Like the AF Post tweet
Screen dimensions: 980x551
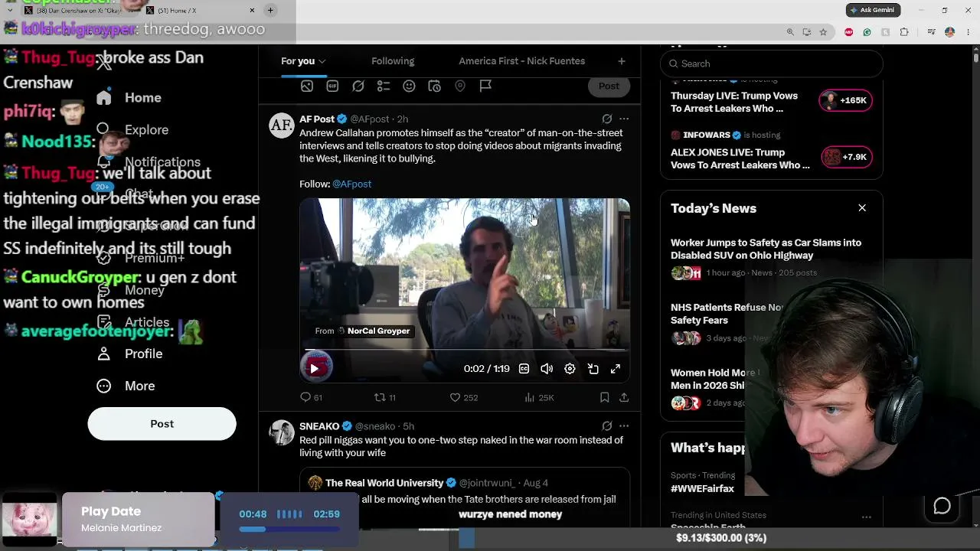click(x=463, y=397)
